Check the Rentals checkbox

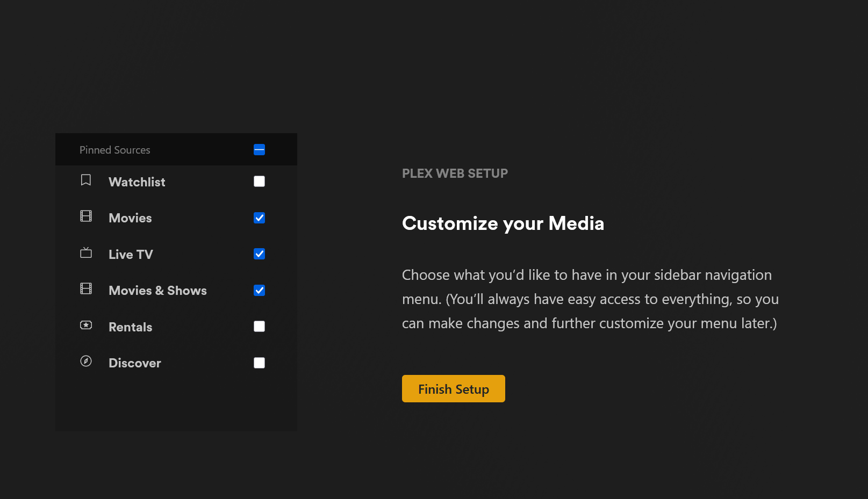click(259, 327)
